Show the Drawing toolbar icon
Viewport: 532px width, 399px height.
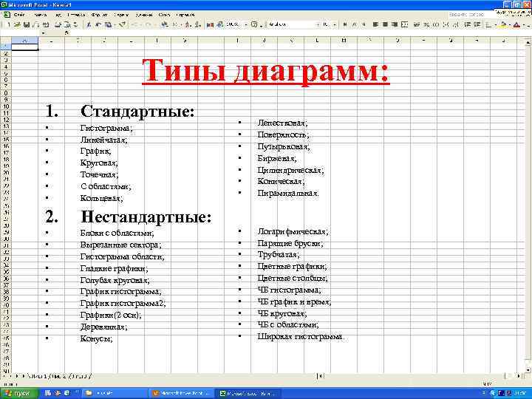click(x=220, y=25)
